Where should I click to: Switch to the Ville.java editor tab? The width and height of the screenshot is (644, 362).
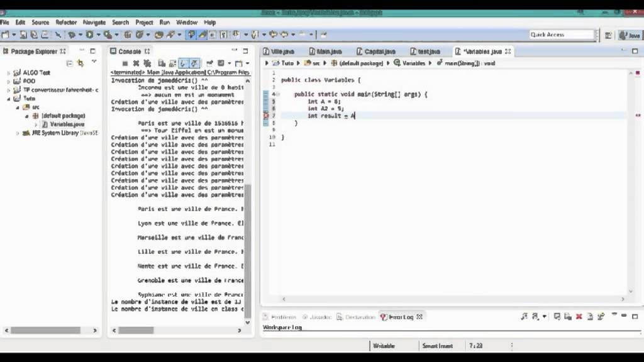tap(279, 52)
